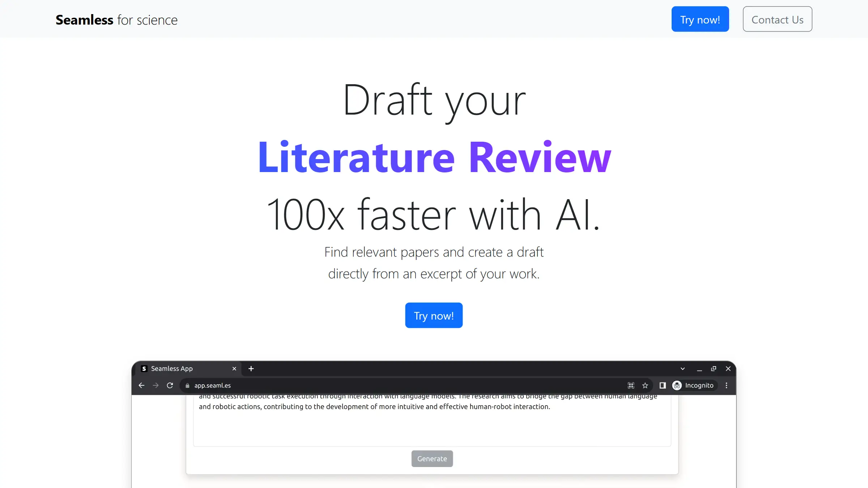
Task: Toggle Incognito mode indicator icon
Action: coord(677,385)
